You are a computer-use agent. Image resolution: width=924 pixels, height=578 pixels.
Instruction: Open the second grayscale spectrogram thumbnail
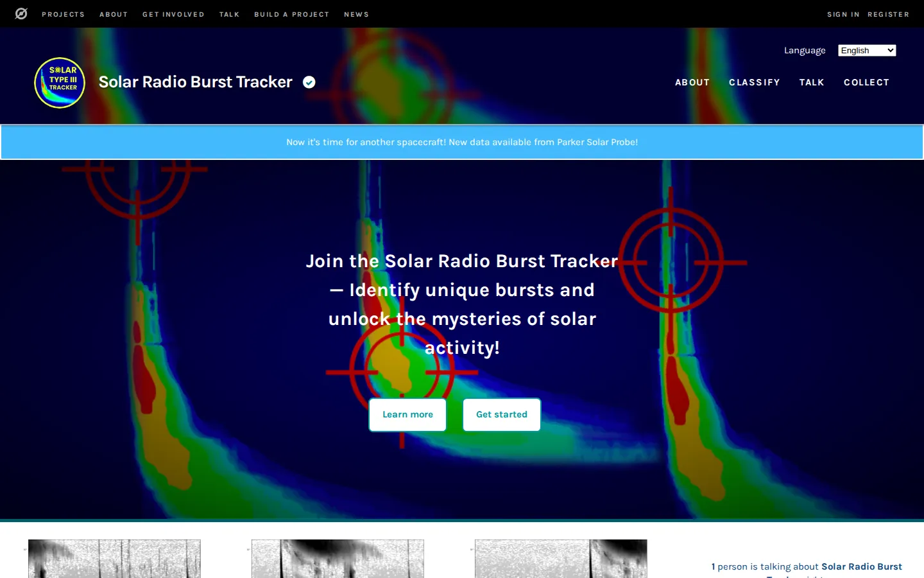[338, 559]
